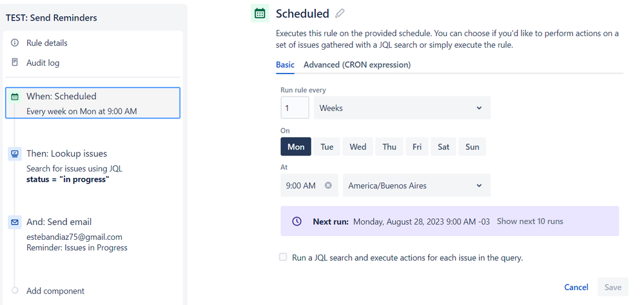Toggle Wed day button
This screenshot has height=305, width=644.
[358, 147]
